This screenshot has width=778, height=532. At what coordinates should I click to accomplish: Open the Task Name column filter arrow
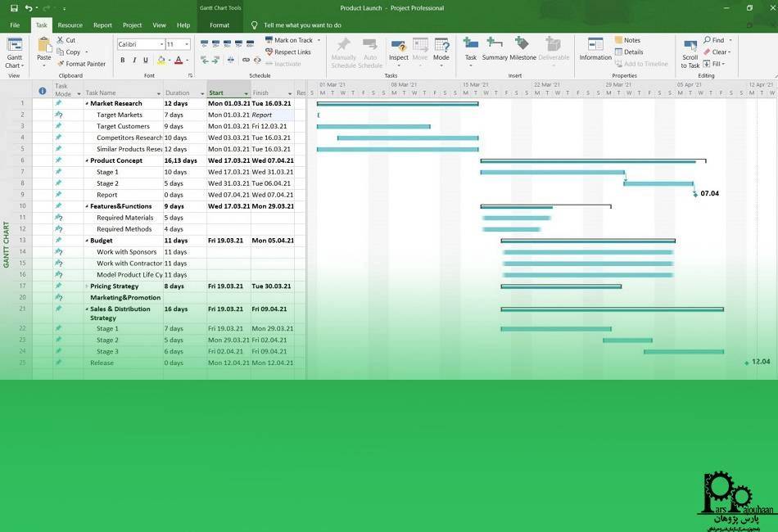point(159,93)
